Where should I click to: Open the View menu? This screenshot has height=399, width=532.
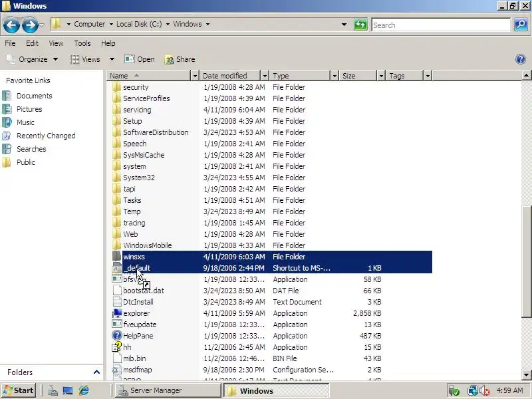(56, 43)
